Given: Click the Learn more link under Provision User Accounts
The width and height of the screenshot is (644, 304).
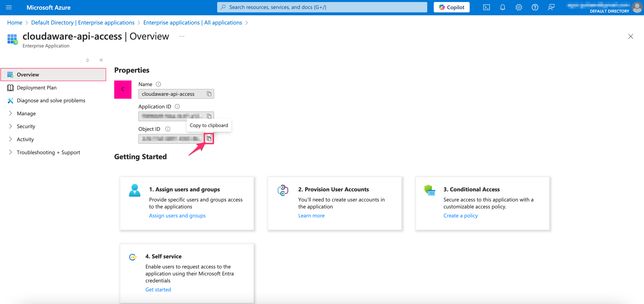Looking at the screenshot, I should (x=311, y=215).
